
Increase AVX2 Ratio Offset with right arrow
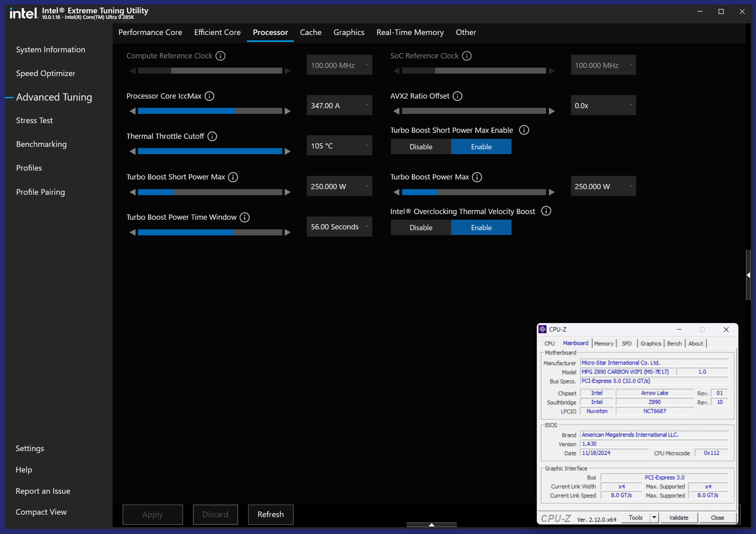coord(552,111)
